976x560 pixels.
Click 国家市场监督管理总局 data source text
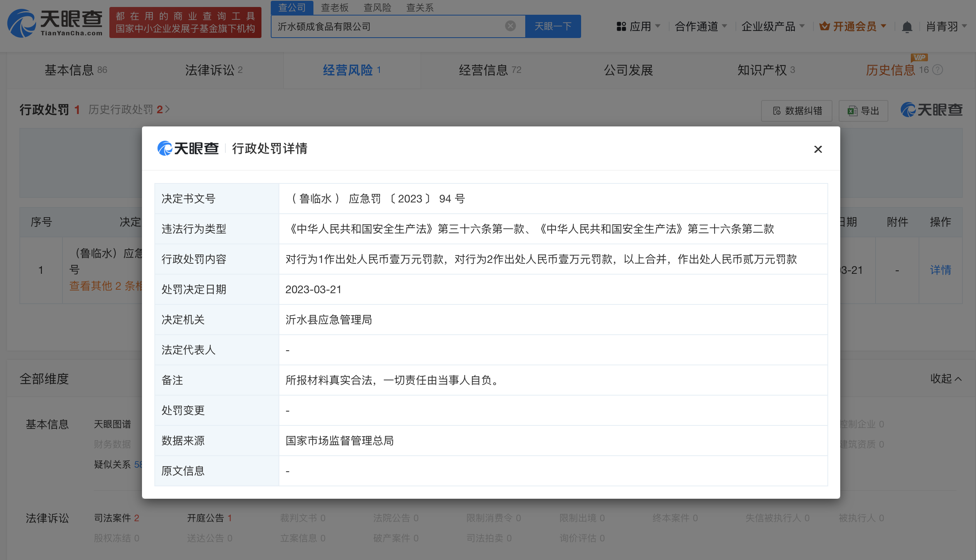coord(339,441)
